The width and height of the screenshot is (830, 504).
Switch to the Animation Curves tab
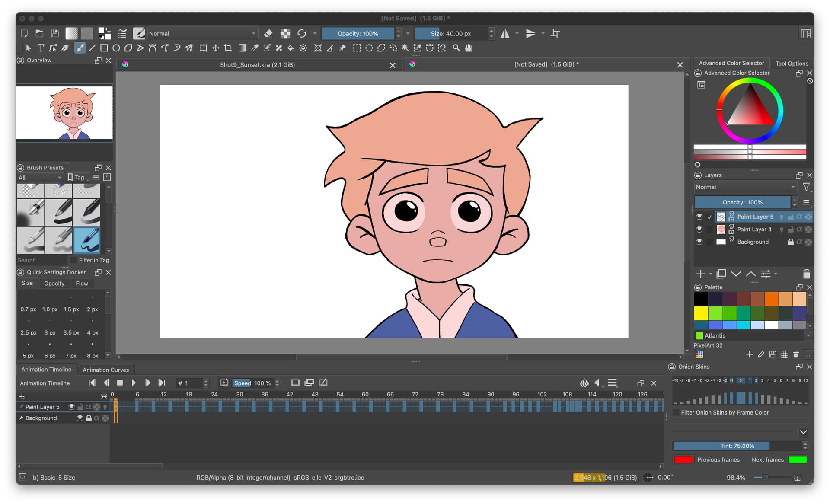(105, 370)
